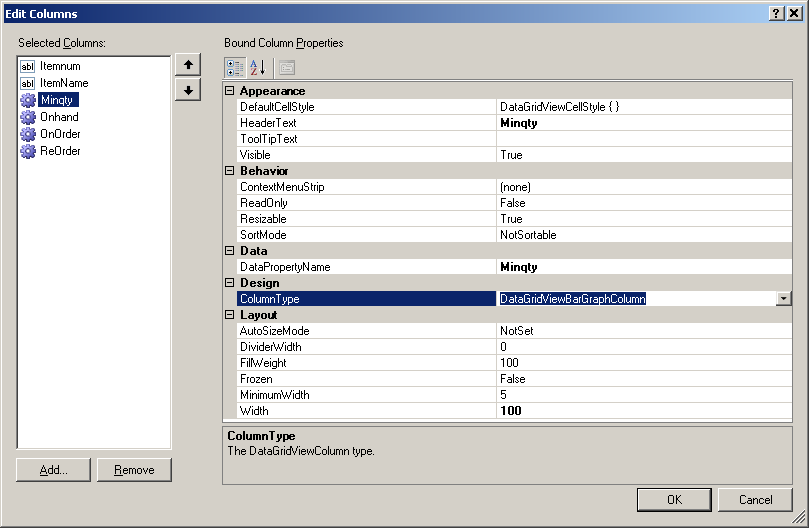This screenshot has width=809, height=528.
Task: Move selected column up with arrow button
Action: [186, 65]
